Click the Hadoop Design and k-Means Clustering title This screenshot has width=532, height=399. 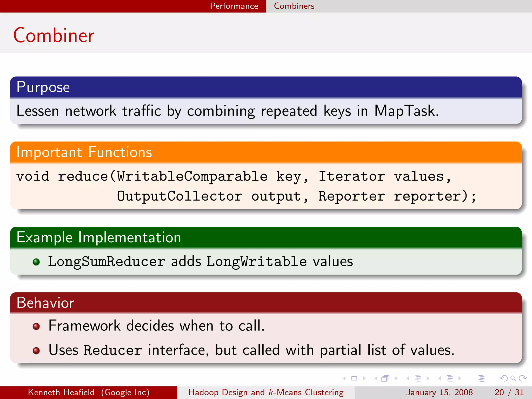[266, 392]
